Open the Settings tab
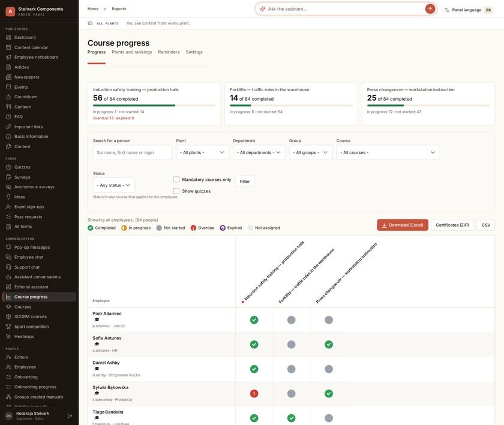The height and width of the screenshot is (425, 504). coord(194,52)
